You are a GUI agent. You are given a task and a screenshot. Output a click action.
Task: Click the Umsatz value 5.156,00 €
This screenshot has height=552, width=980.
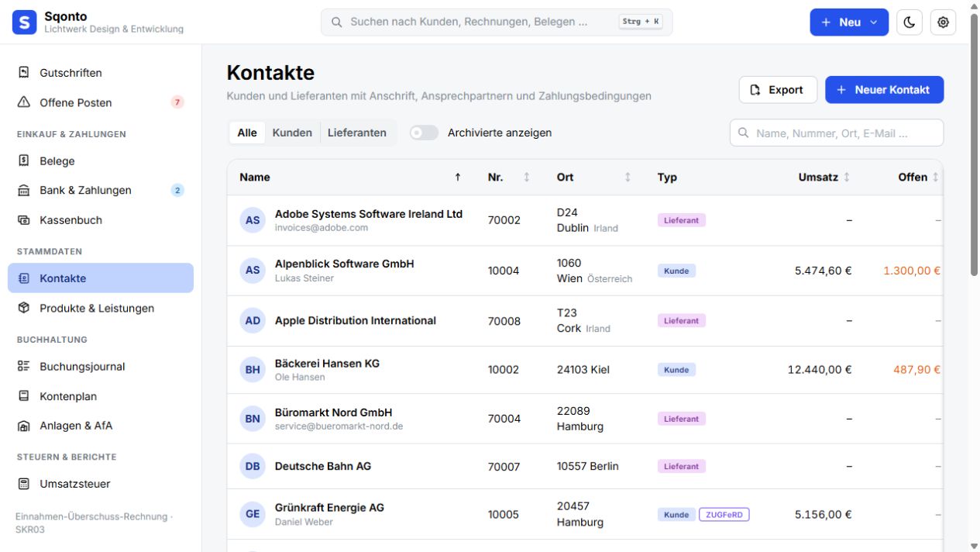(x=823, y=514)
